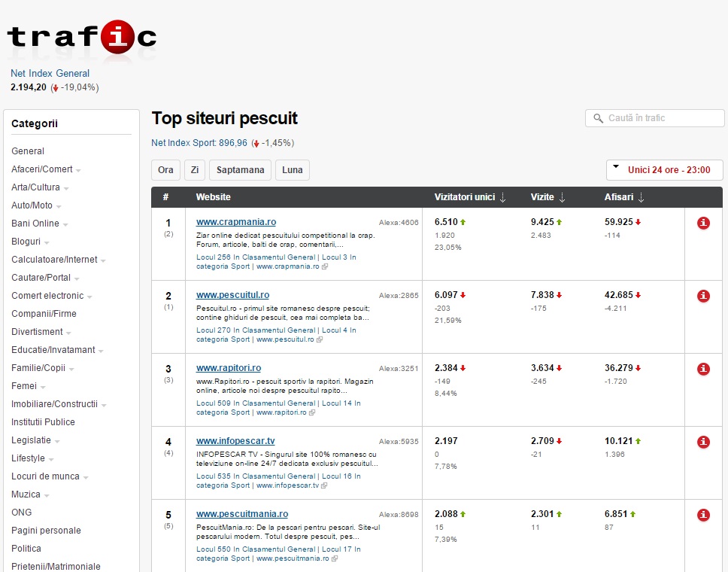The height and width of the screenshot is (572, 728).
Task: Switch to the Saptamana tab
Action: pos(240,170)
